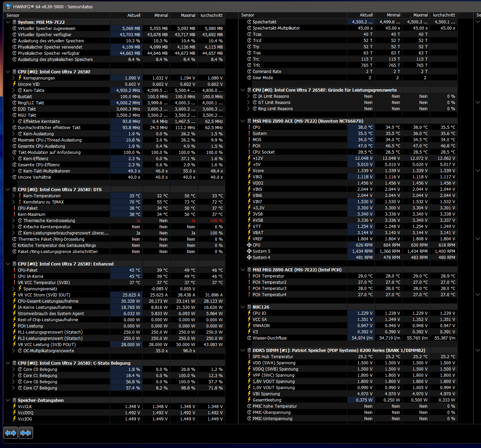
Task: Click the fan icon beside CPU 626 RPM
Action: [249, 245]
